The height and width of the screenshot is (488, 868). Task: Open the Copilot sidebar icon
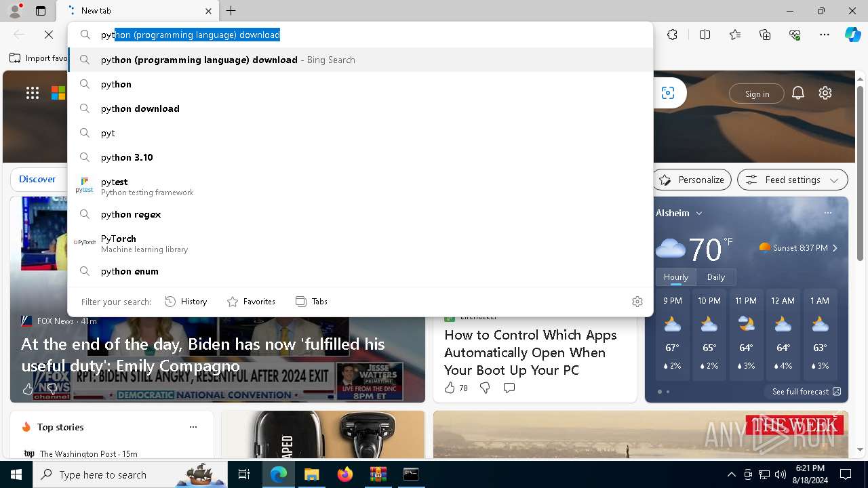click(852, 35)
